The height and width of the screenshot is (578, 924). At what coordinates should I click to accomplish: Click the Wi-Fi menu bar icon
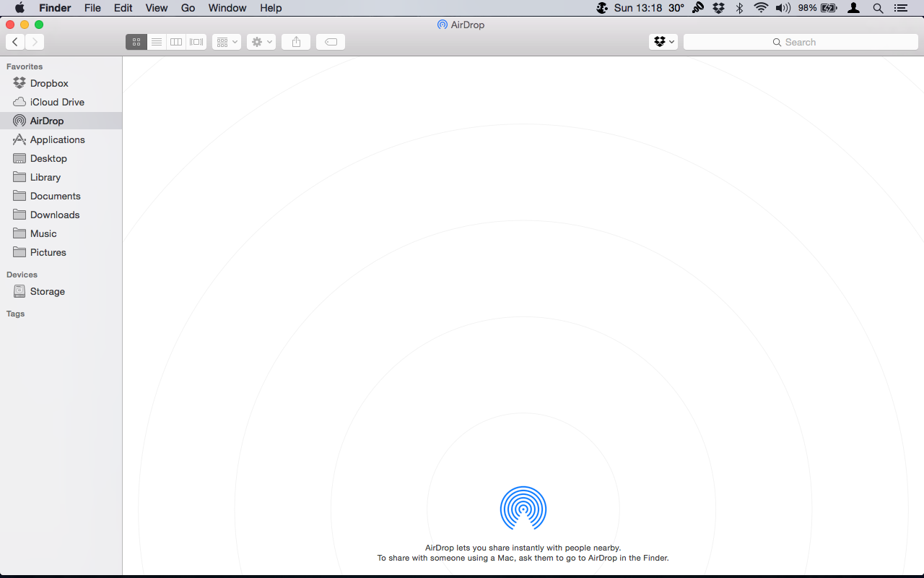[x=761, y=8]
